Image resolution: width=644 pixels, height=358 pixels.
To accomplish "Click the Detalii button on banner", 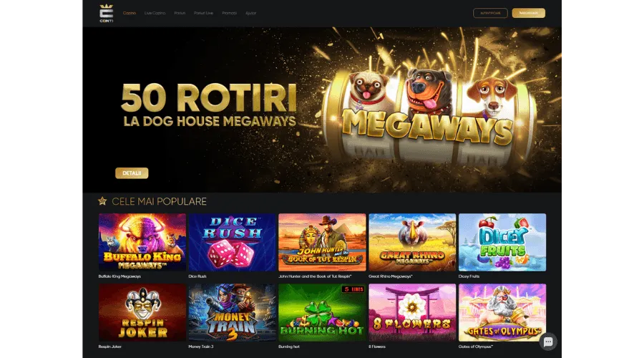I will point(132,173).
